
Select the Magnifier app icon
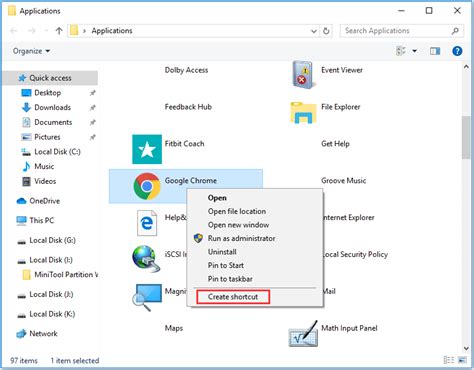[x=147, y=297]
